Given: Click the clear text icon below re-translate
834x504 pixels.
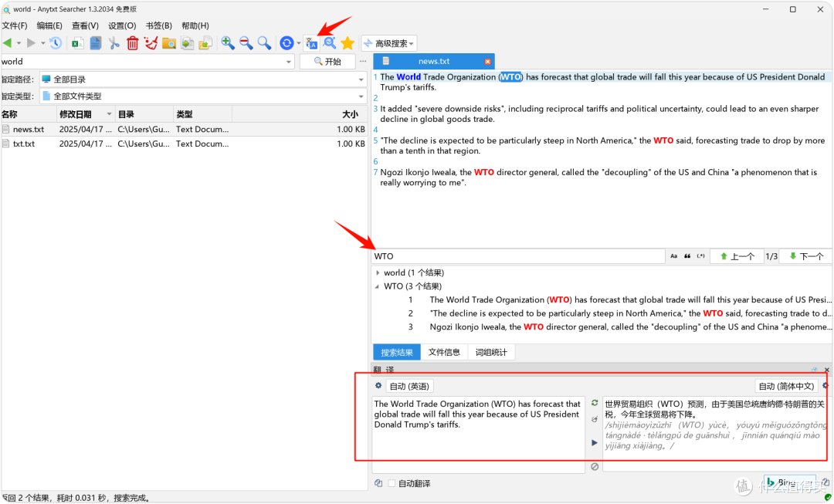Looking at the screenshot, I should pos(595,419).
